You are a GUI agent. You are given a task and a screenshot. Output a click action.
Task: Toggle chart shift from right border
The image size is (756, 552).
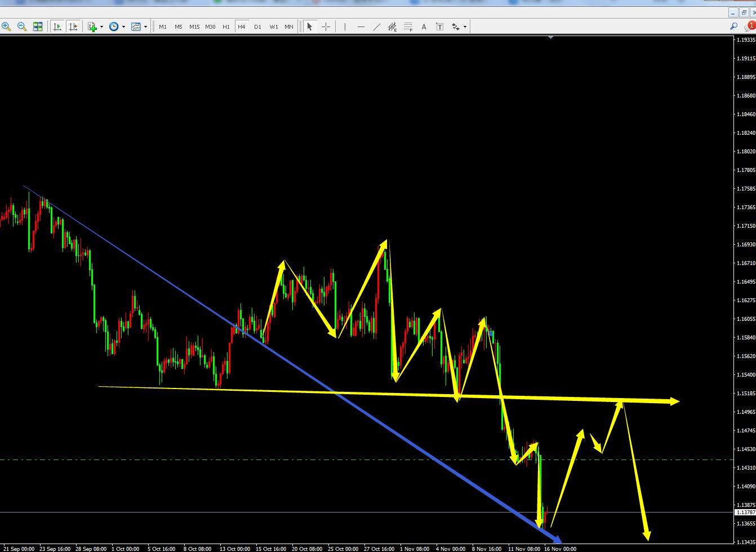tap(73, 27)
